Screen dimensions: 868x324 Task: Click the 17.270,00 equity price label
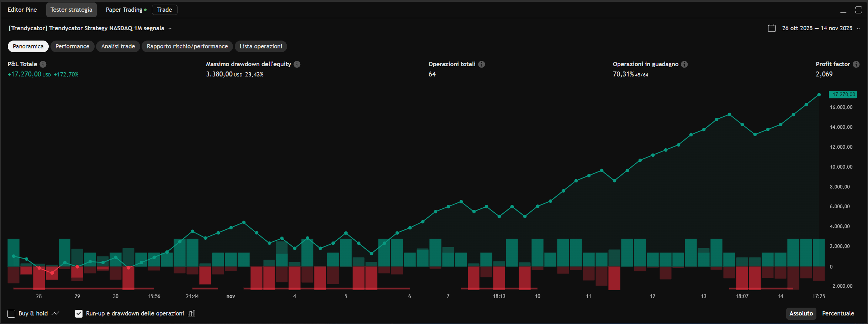tap(843, 94)
